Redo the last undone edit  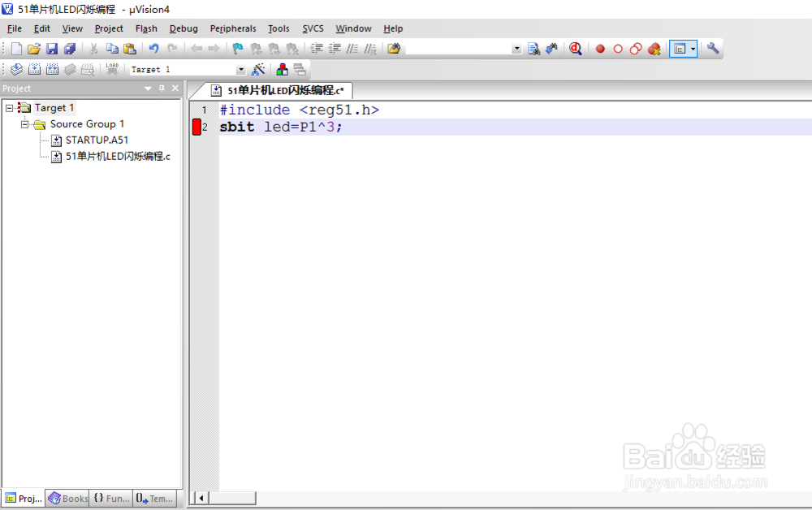tap(172, 49)
